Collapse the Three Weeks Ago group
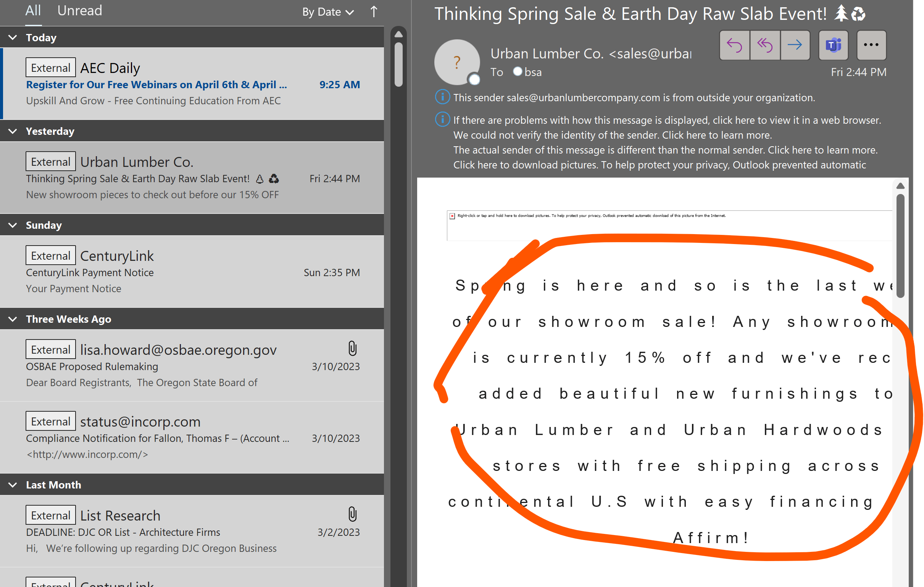 (13, 319)
